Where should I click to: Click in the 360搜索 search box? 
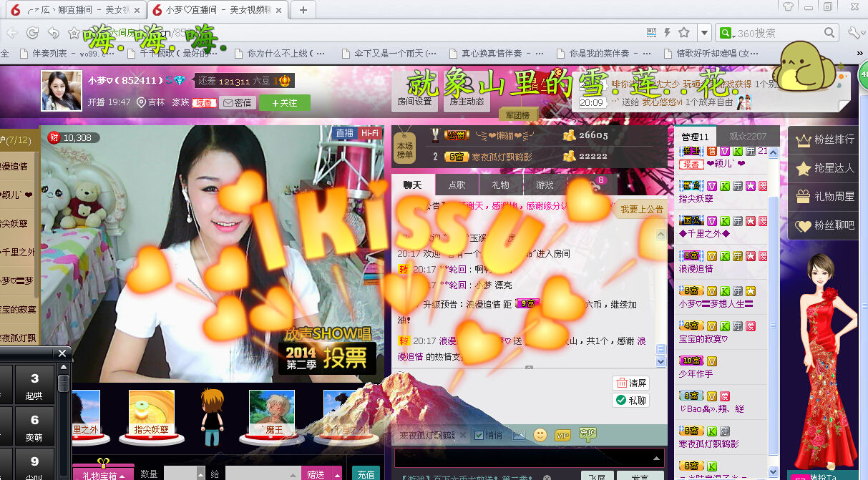pyautogui.click(x=776, y=33)
